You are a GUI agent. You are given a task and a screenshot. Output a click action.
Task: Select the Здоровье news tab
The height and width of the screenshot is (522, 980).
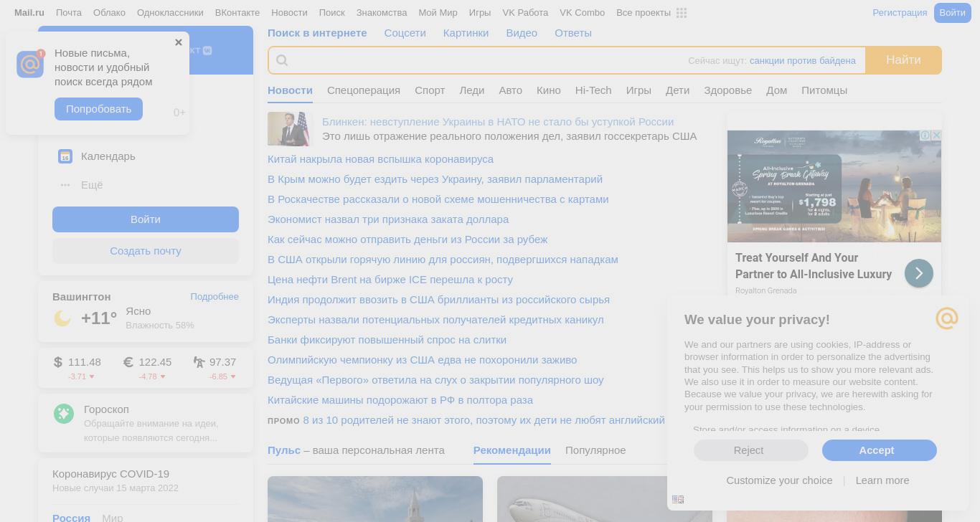[x=727, y=90]
